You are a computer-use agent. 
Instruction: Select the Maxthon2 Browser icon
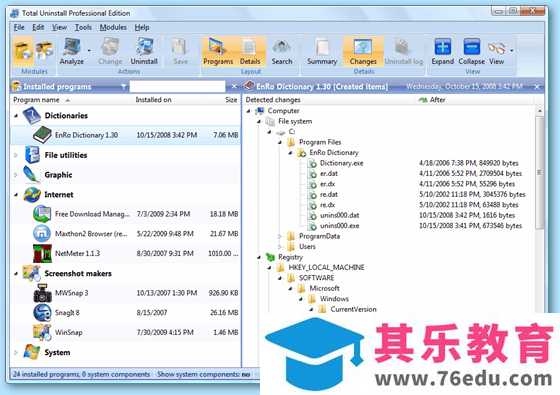42,234
